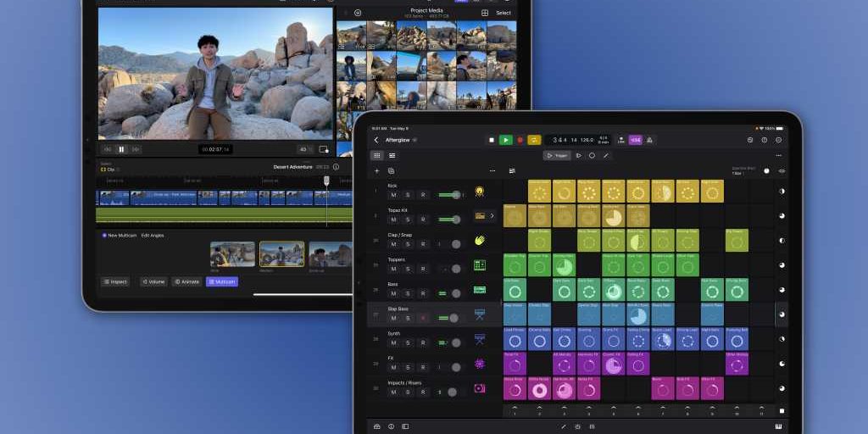
Task: Open the Kick track instrument icon
Action: (x=480, y=192)
